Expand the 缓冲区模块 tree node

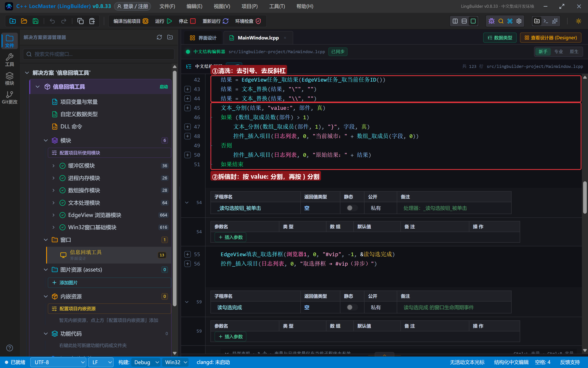54,166
